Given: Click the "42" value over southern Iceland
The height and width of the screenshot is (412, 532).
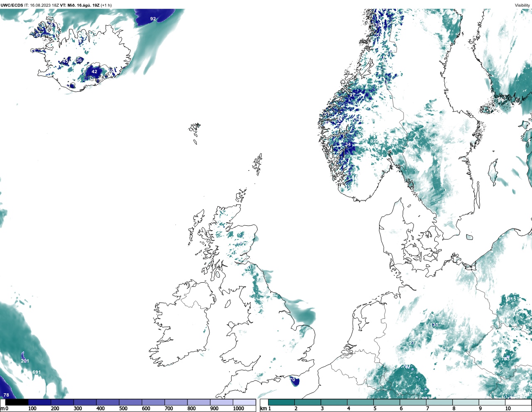Looking at the screenshot, I should pyautogui.click(x=94, y=72).
